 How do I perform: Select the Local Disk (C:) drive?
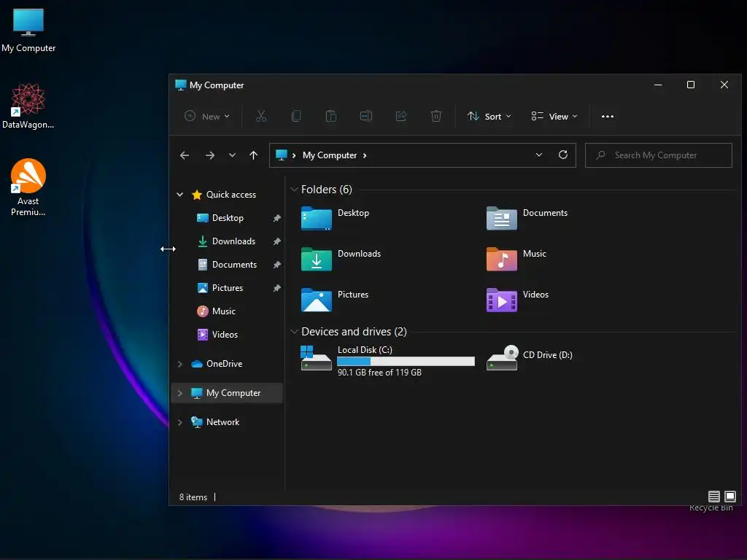388,360
